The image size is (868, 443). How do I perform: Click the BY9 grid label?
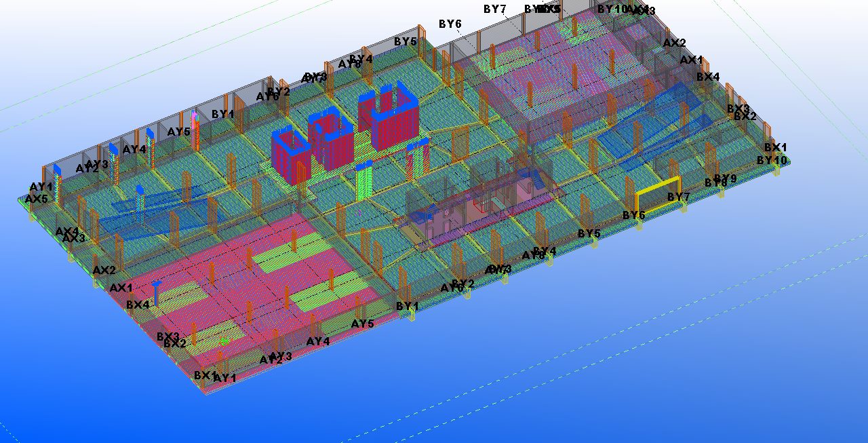[726, 178]
